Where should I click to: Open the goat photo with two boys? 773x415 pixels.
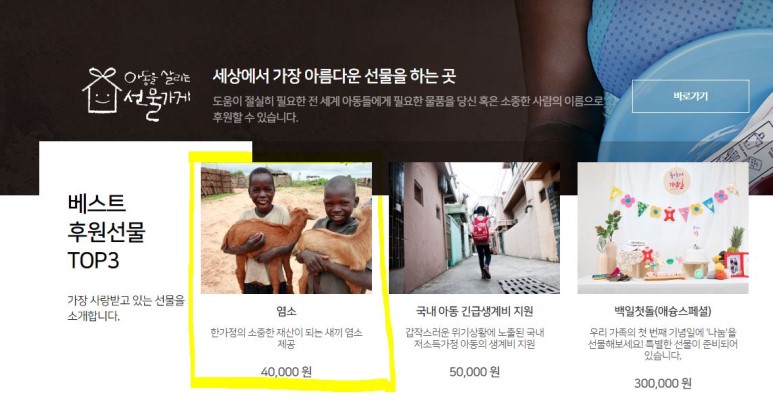click(x=286, y=228)
